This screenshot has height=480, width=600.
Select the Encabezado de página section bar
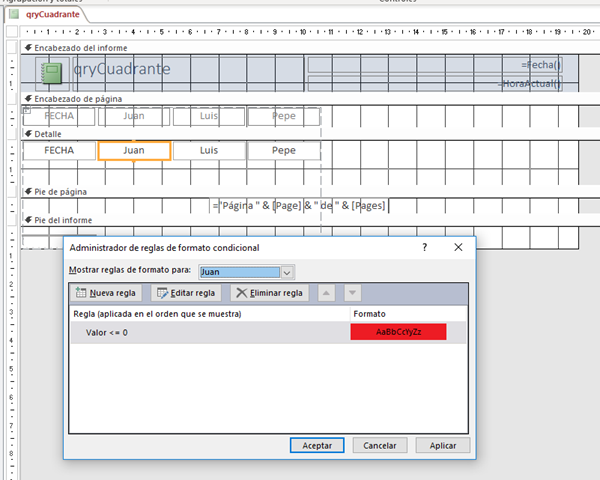310,99
